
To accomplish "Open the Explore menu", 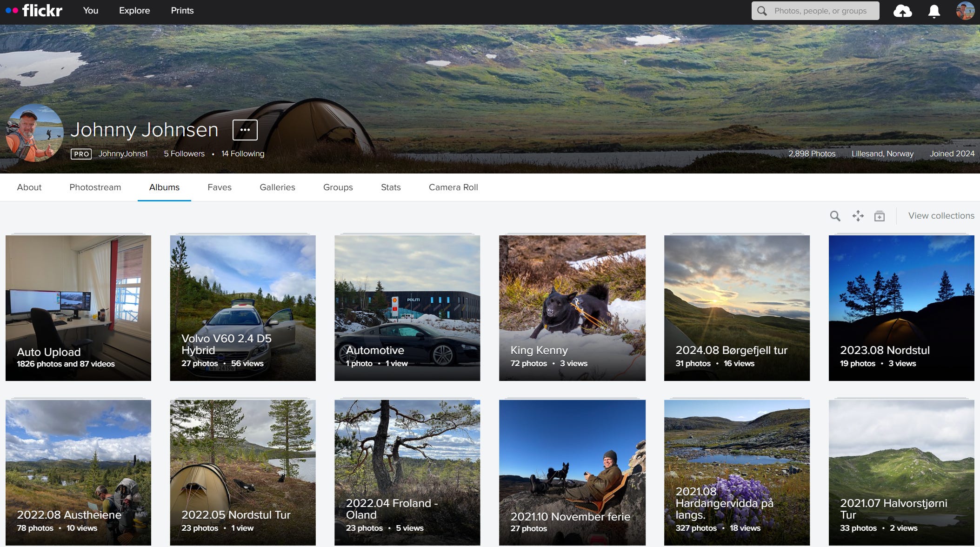I will [x=134, y=10].
